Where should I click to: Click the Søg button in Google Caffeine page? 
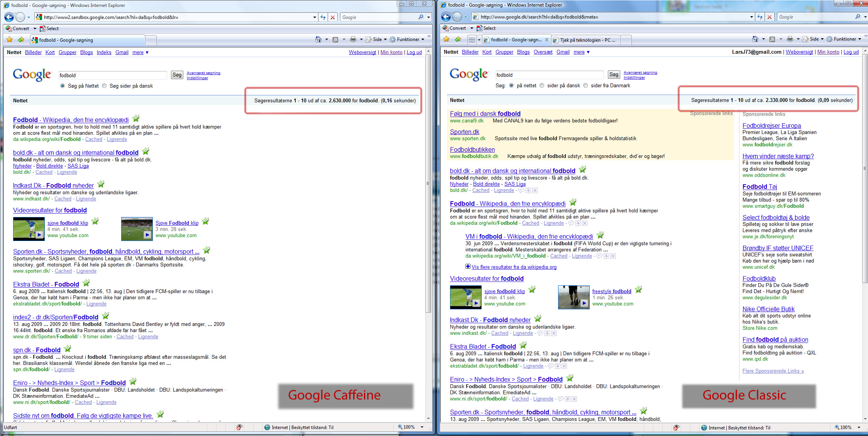point(177,75)
